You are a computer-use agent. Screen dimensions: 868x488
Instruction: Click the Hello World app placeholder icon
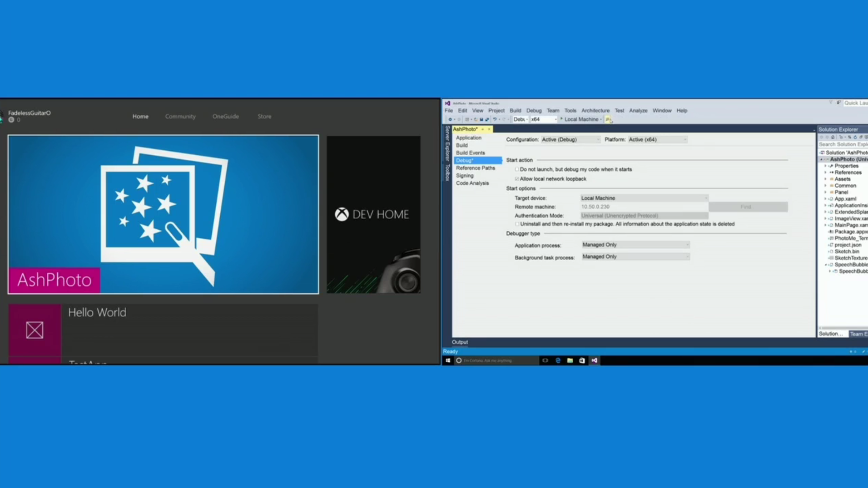coord(35,330)
